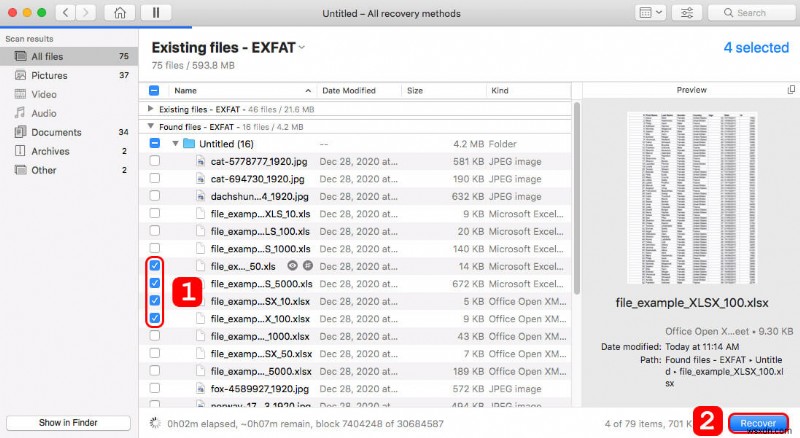Sort by the Kind column
Viewport: 800px width, 438px height.
(528, 90)
